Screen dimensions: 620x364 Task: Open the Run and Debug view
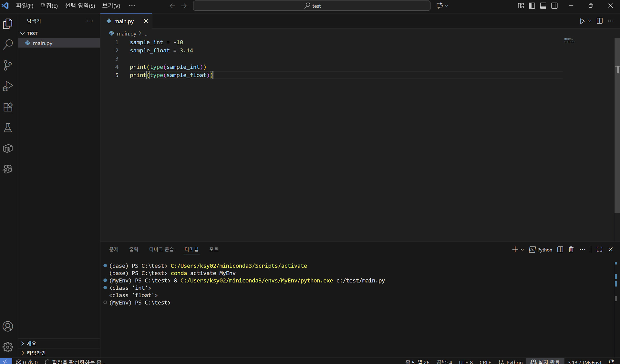click(x=8, y=86)
